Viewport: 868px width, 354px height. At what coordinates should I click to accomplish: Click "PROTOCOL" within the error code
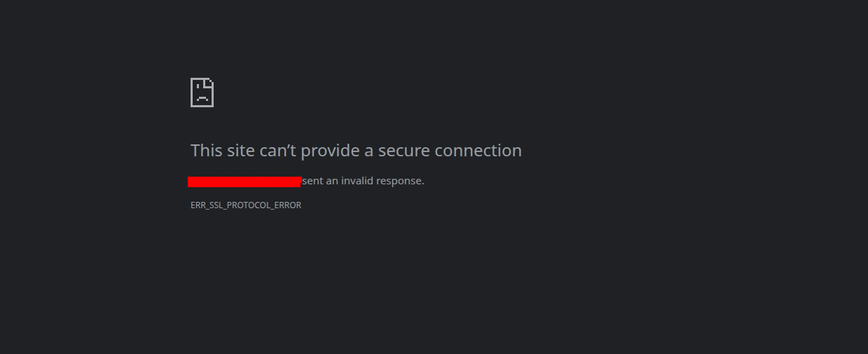(249, 205)
